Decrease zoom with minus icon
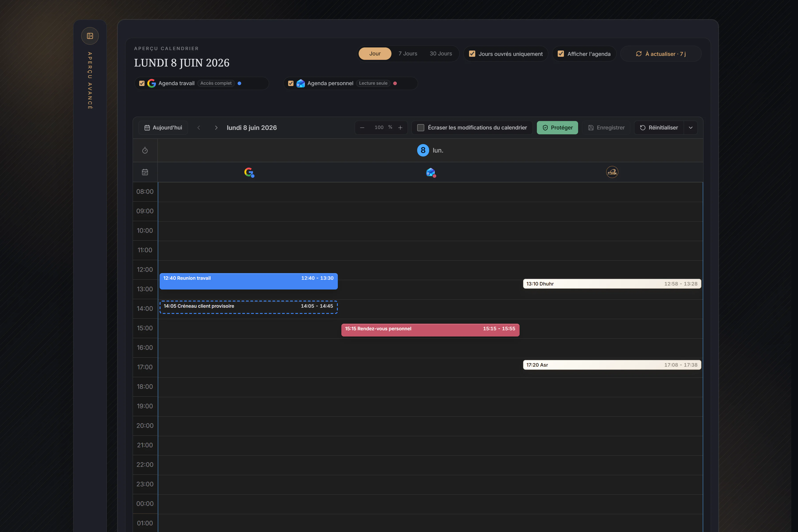This screenshot has height=532, width=798. point(362,128)
